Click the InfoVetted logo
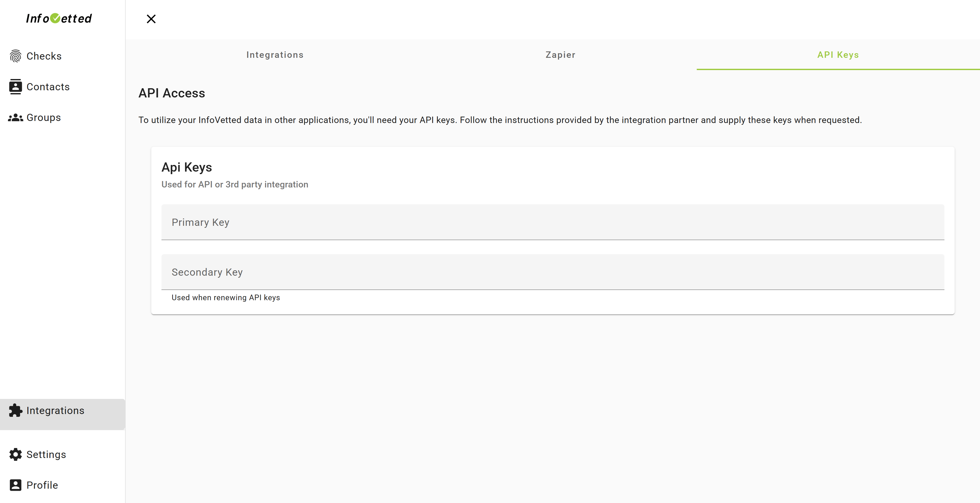980x503 pixels. (59, 18)
